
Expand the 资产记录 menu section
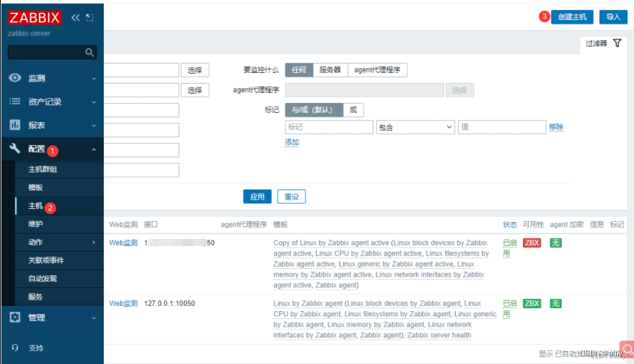point(94,102)
